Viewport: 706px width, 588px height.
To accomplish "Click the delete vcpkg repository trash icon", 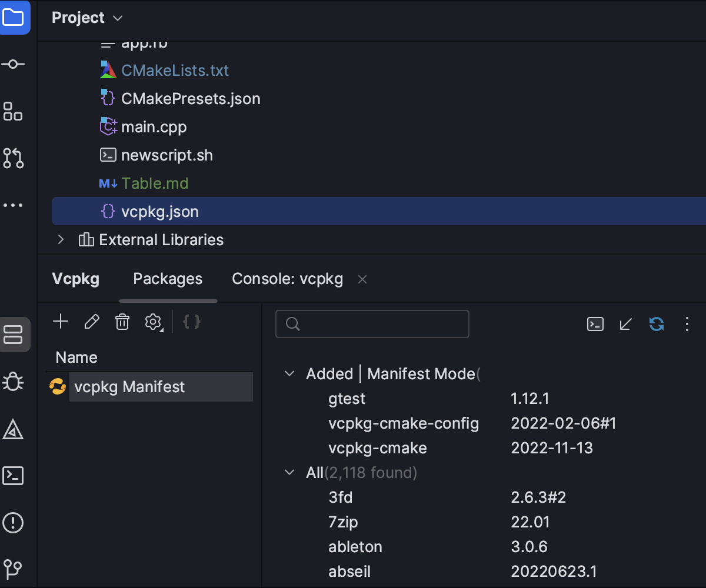I will [x=122, y=322].
